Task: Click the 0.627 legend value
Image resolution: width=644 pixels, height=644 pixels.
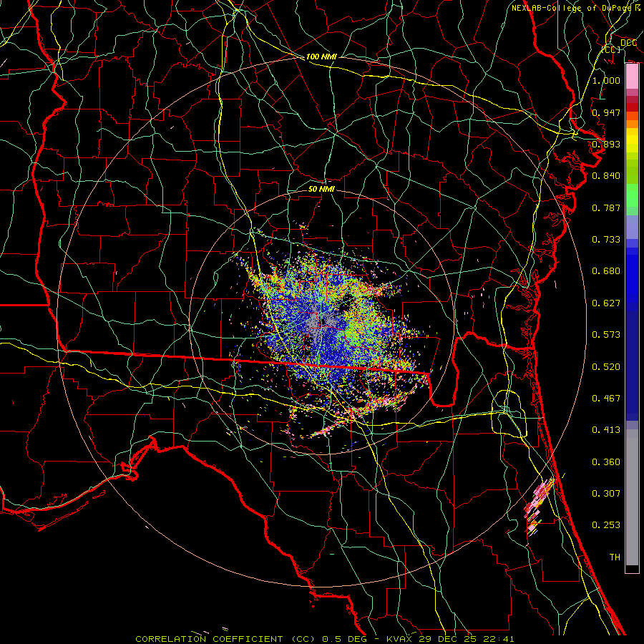Action: click(x=606, y=303)
